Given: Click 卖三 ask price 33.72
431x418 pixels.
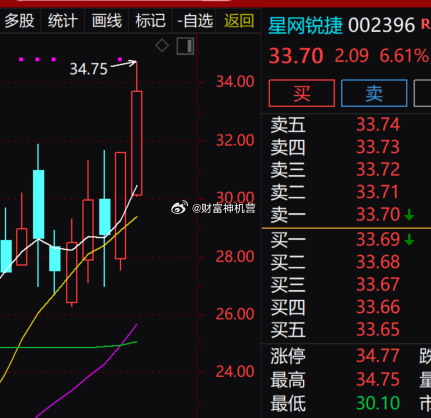Looking at the screenshot, I should 378,169.
